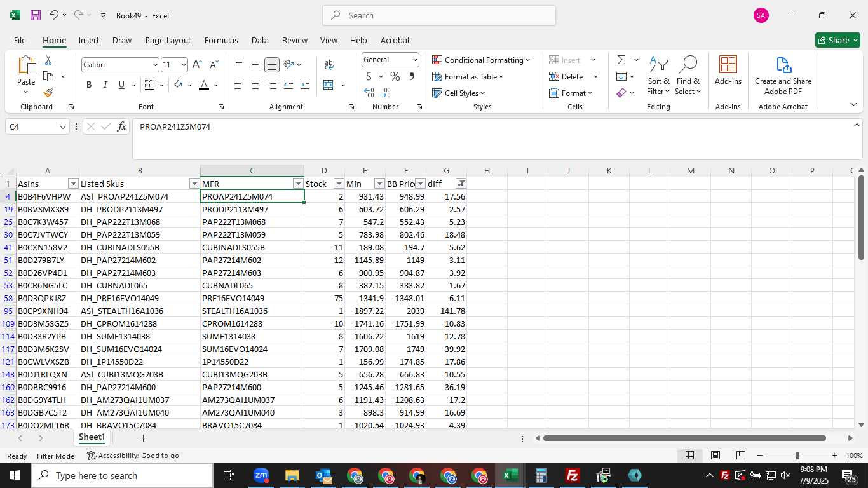868x488 pixels.
Task: Click Increase Indent icon
Action: click(305, 85)
